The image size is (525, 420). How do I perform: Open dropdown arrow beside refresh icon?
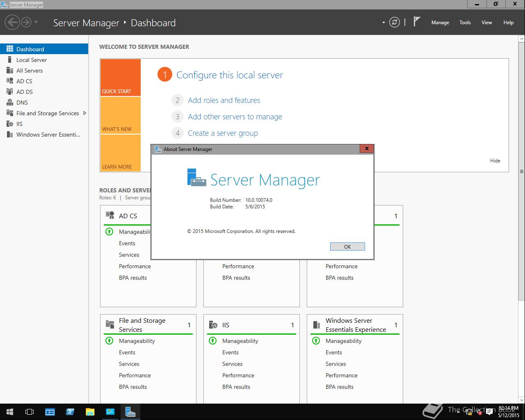[383, 23]
